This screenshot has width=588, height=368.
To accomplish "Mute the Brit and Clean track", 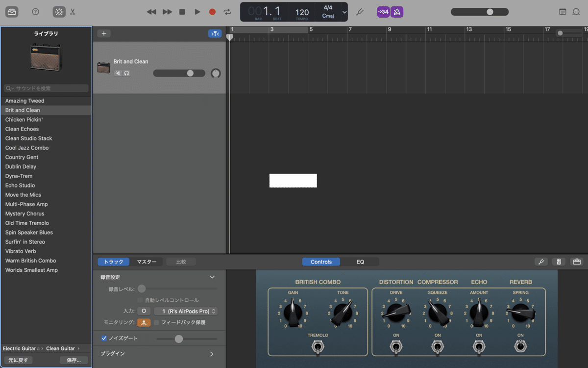I will coord(118,73).
